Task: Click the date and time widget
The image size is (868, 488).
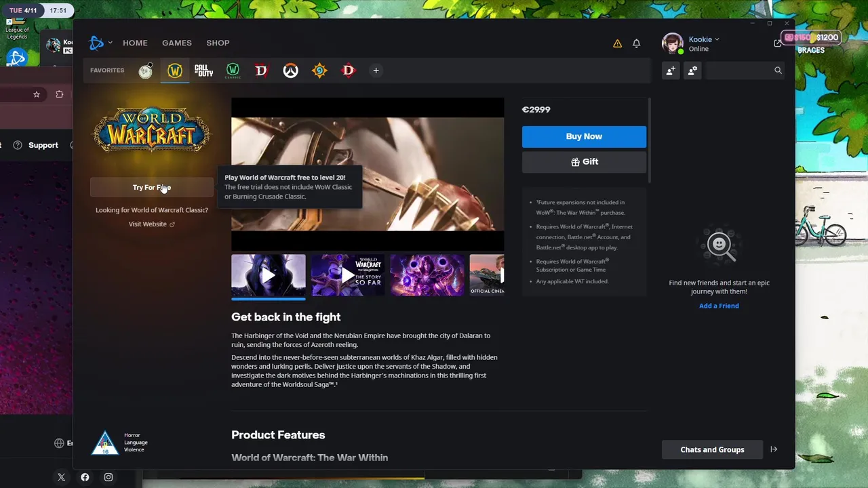Action: 37,11
